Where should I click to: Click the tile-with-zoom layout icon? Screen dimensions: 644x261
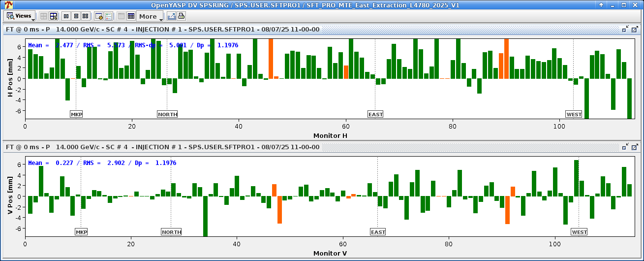(53, 16)
